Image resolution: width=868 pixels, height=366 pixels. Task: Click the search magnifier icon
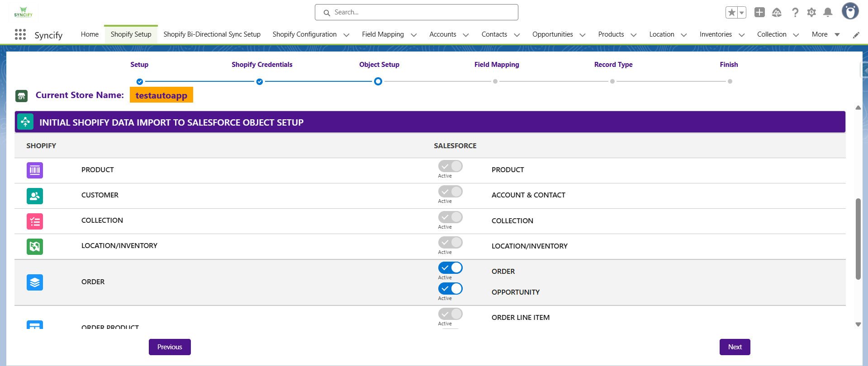point(327,13)
